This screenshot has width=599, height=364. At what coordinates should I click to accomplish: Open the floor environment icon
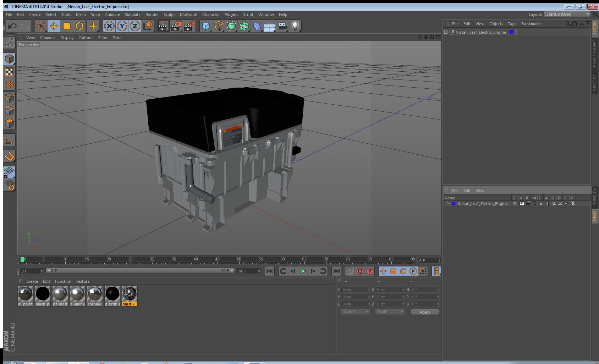(x=270, y=26)
